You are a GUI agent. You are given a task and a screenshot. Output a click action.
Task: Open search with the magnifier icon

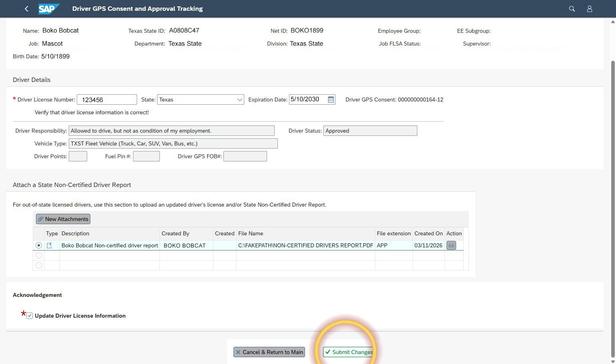[x=572, y=8]
